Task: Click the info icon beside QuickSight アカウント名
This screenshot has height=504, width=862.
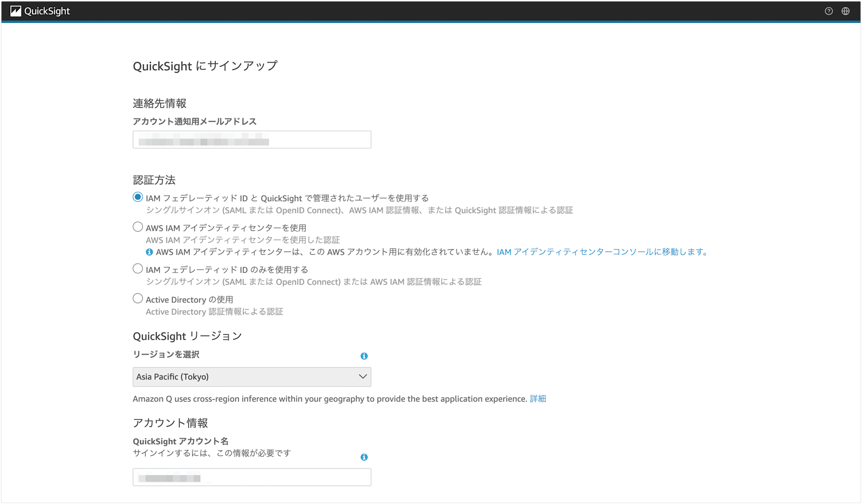Action: tap(364, 457)
